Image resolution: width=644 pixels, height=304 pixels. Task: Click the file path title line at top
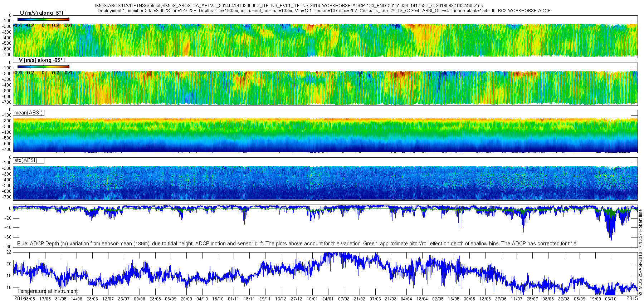(x=289, y=6)
